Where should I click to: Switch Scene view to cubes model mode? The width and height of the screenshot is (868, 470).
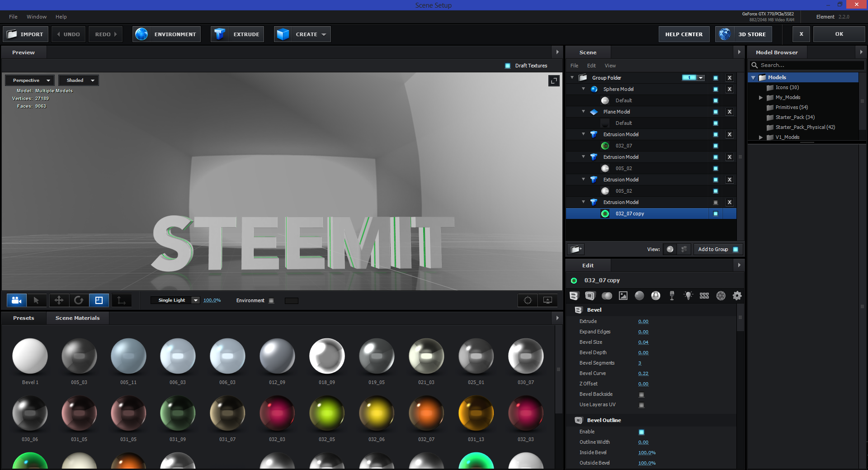684,249
